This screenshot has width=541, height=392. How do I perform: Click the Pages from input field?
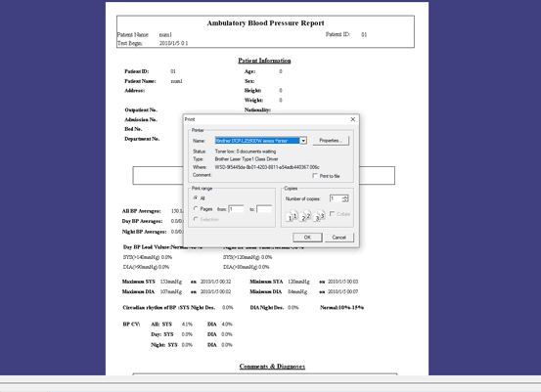pos(236,209)
